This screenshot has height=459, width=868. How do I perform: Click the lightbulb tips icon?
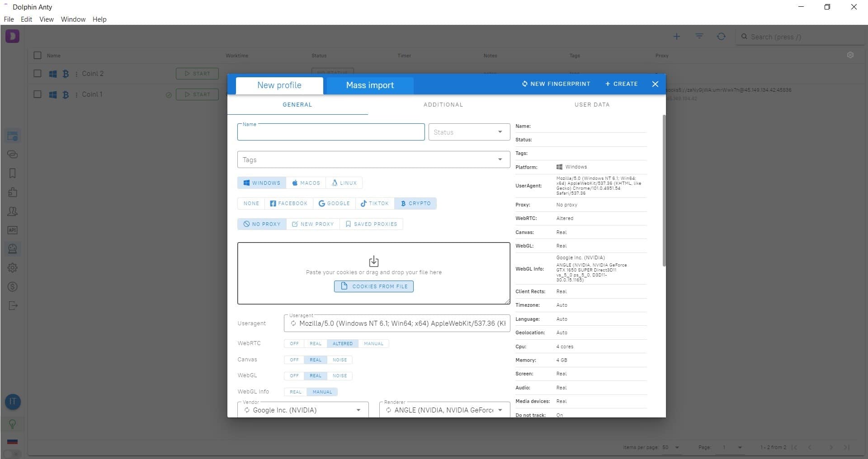click(x=13, y=424)
